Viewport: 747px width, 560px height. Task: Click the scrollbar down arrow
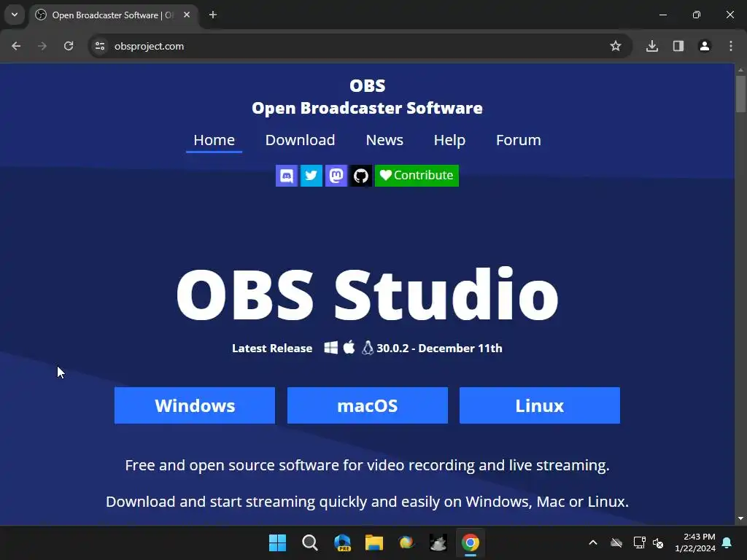coord(740,518)
